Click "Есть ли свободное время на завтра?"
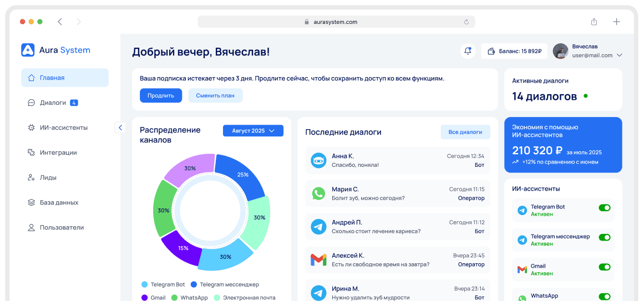Image resolution: width=644 pixels, height=301 pixels. coord(381,264)
